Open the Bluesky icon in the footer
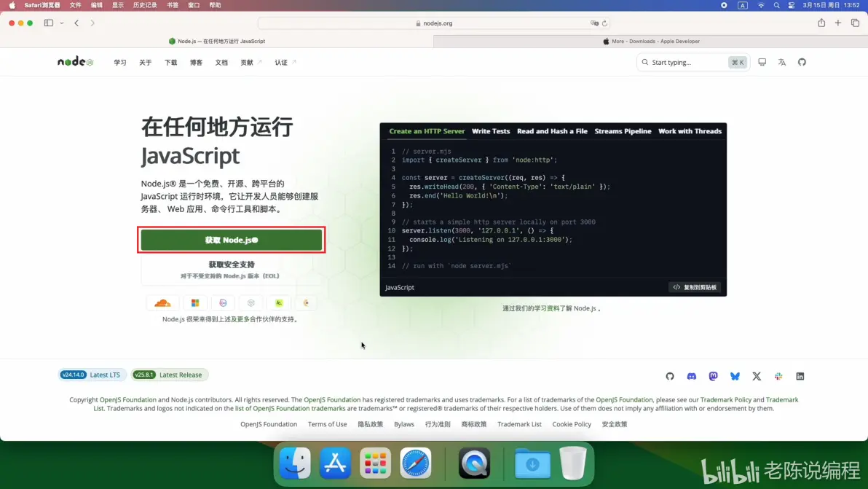 pos(735,376)
